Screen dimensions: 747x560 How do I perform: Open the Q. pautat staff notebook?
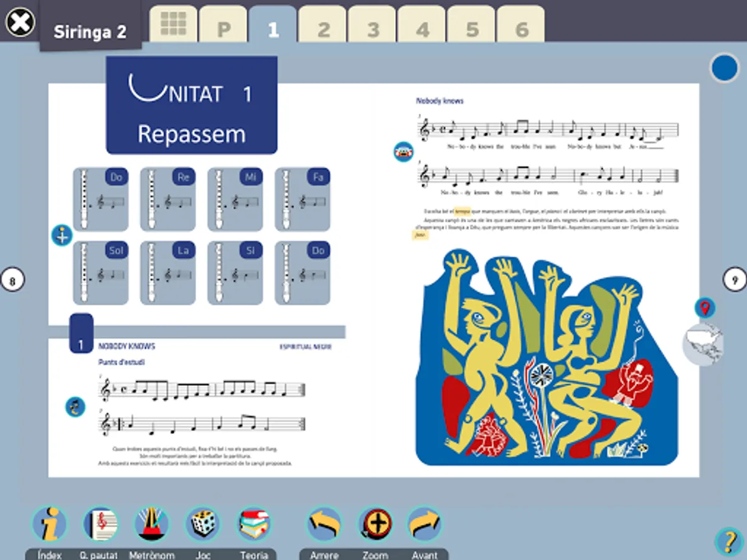[101, 525]
